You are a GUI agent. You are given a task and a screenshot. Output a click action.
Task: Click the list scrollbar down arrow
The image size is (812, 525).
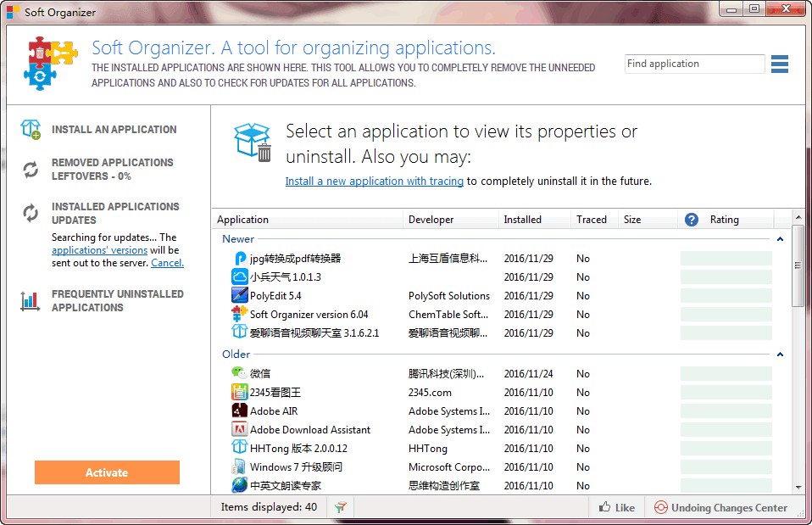coord(798,487)
